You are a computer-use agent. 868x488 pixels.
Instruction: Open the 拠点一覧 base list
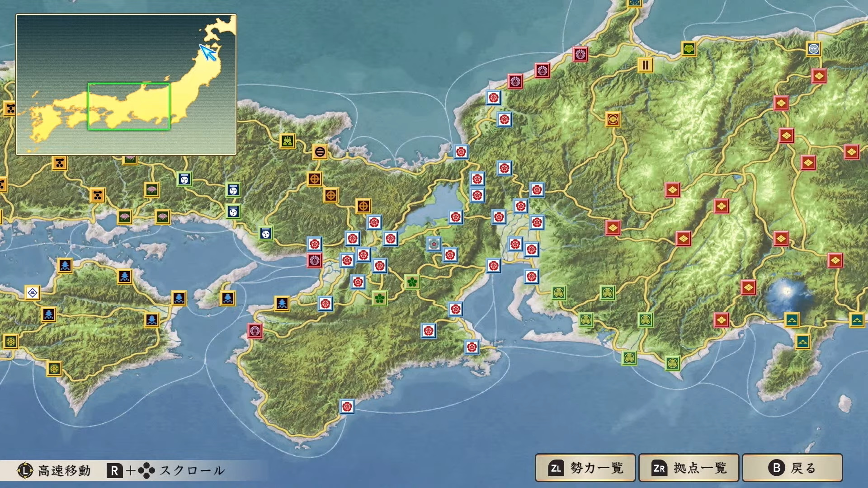tap(689, 468)
